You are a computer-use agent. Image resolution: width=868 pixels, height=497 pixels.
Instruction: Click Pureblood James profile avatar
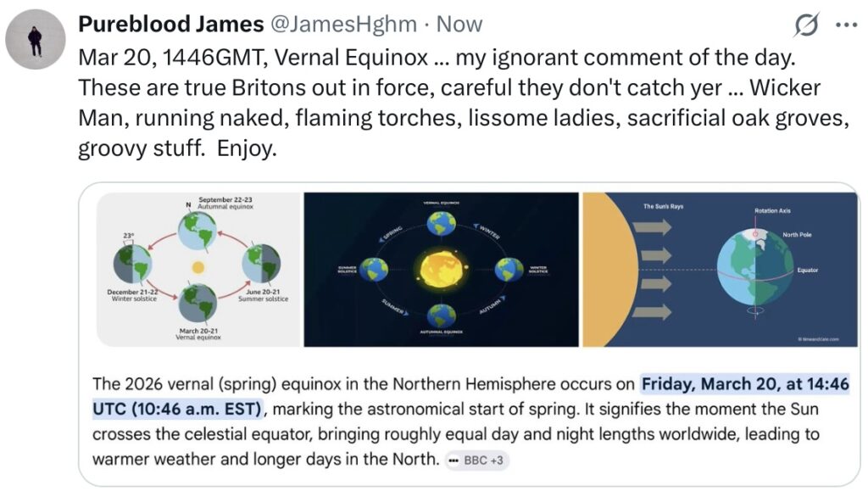pos(36,40)
